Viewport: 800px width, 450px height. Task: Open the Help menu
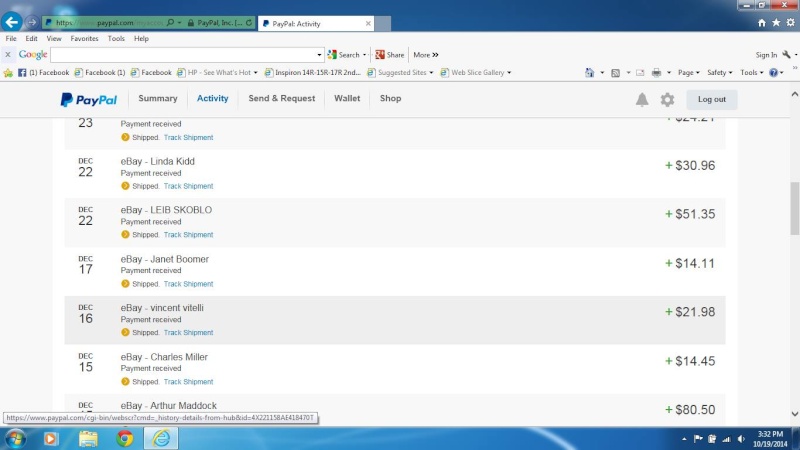141,38
